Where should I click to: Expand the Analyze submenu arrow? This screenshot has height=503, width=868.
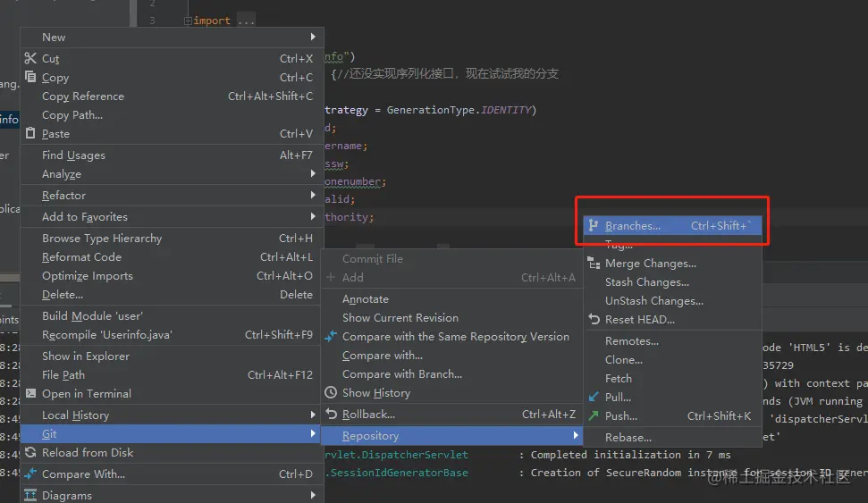313,173
